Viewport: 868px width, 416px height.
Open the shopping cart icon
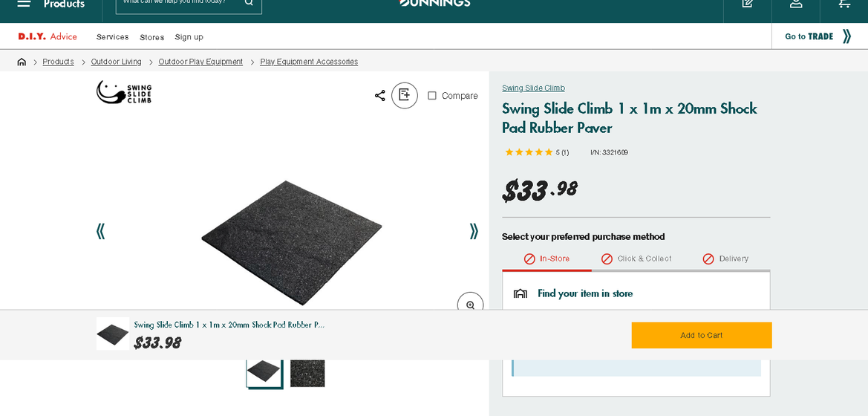[844, 4]
